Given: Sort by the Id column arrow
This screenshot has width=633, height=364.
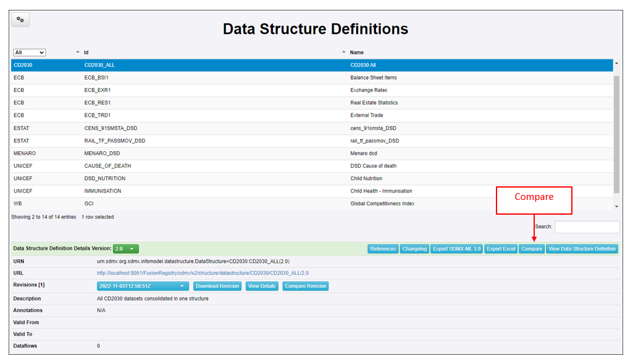Looking at the screenshot, I should point(78,52).
